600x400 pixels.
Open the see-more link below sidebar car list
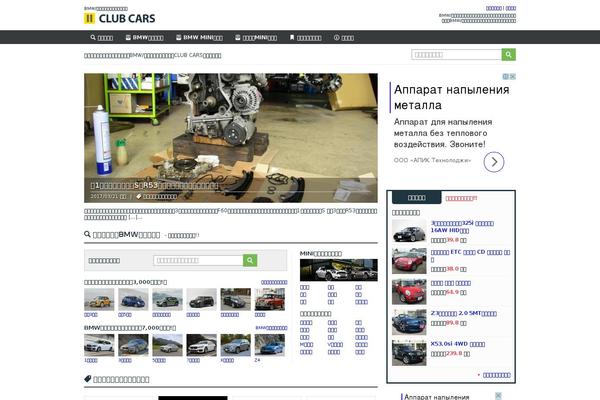coord(496,375)
